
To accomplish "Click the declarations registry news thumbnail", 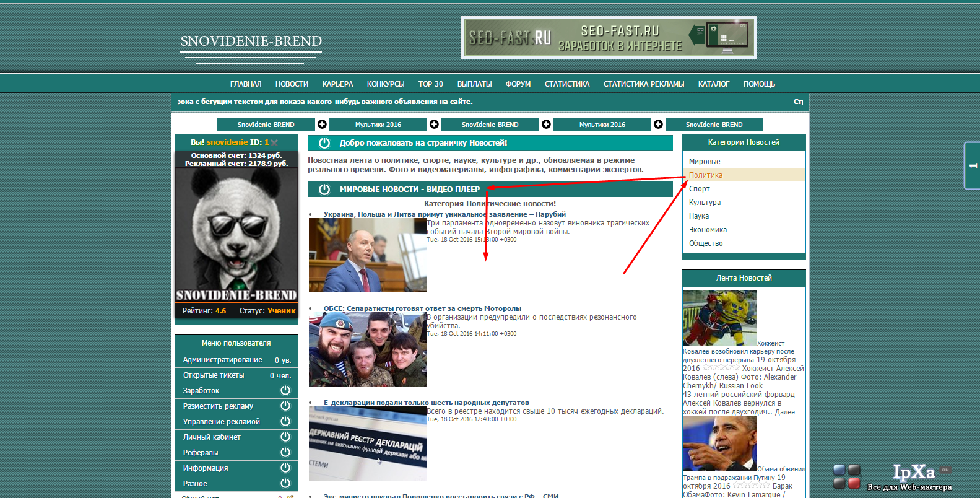I will click(368, 443).
